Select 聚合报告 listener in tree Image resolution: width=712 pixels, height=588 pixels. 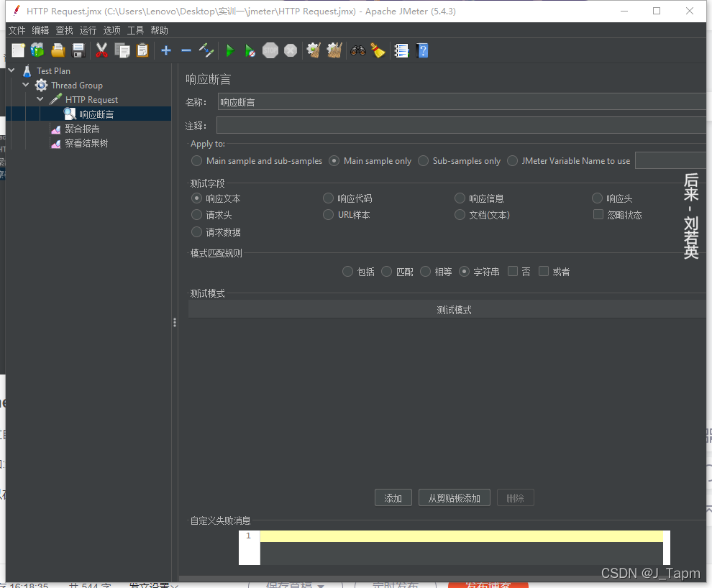82,129
